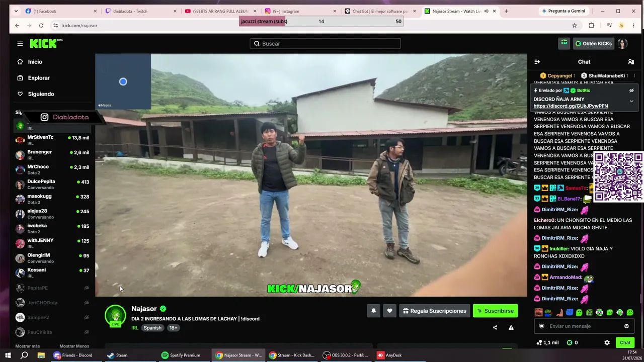Open DulcePepita channel in sidebar

tap(52, 184)
